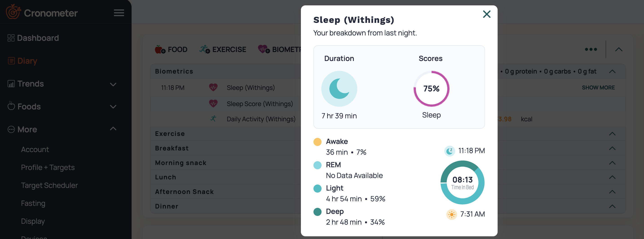The image size is (644, 239).
Task: Click the SHOW MORE link
Action: pyautogui.click(x=598, y=88)
